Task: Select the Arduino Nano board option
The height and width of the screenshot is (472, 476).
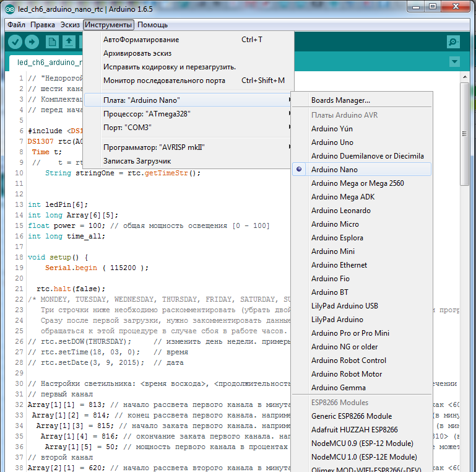Action: pyautogui.click(x=334, y=169)
